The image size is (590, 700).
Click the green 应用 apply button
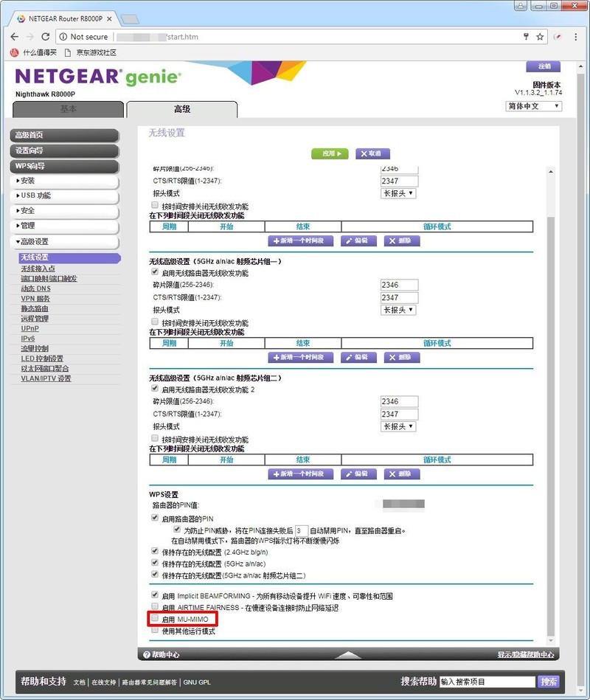click(330, 153)
